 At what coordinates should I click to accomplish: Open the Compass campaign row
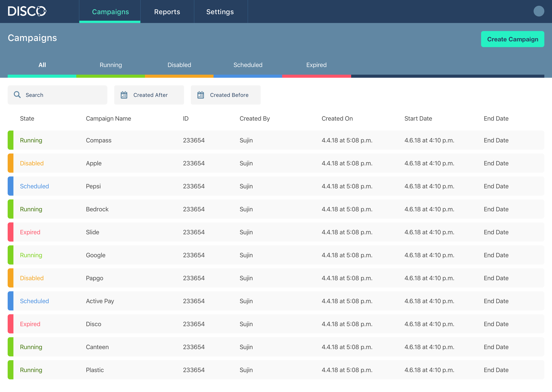(99, 140)
